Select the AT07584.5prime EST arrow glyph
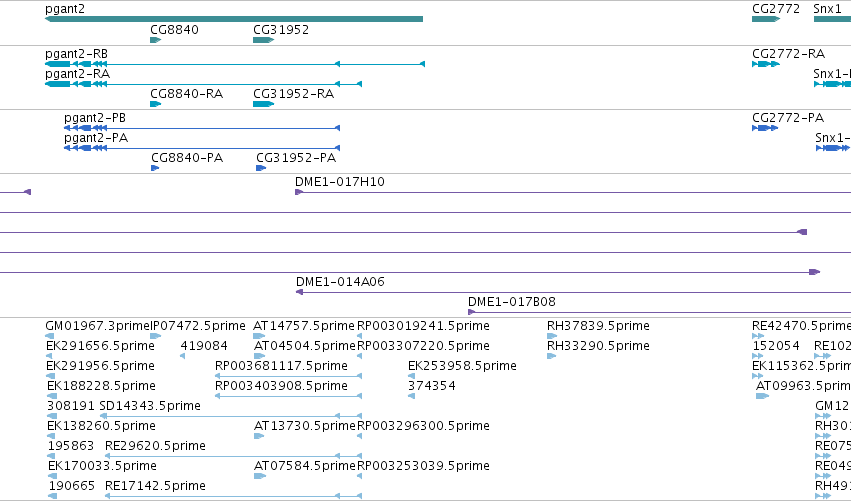 pyautogui.click(x=260, y=477)
